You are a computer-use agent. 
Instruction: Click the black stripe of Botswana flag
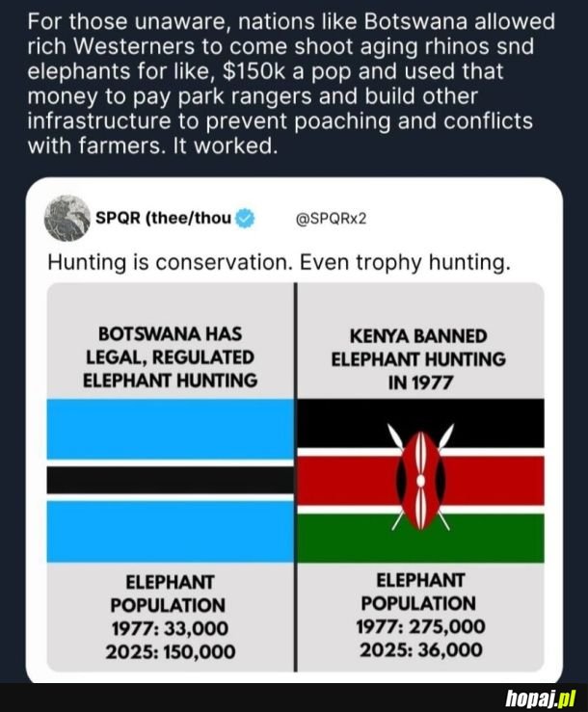tap(171, 480)
